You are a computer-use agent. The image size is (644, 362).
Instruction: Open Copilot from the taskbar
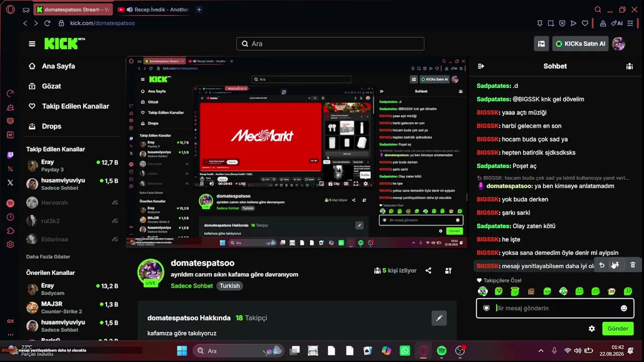click(386, 351)
